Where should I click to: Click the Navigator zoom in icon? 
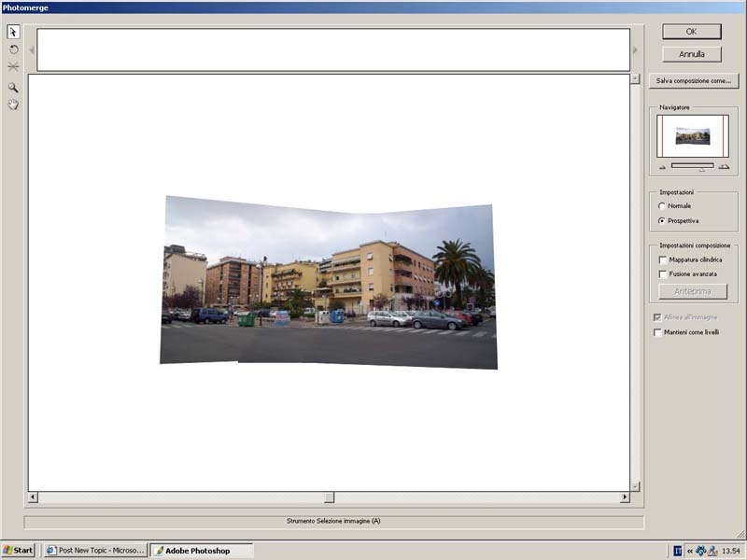724,166
